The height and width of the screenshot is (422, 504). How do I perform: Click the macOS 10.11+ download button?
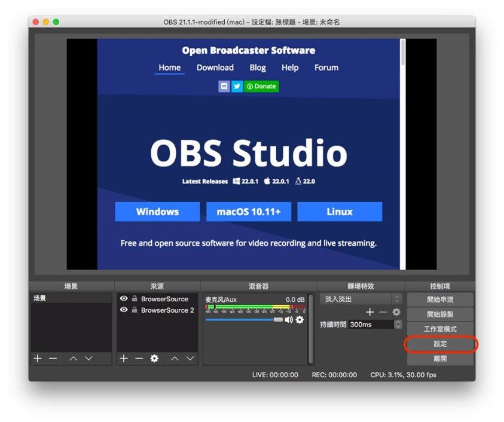249,212
